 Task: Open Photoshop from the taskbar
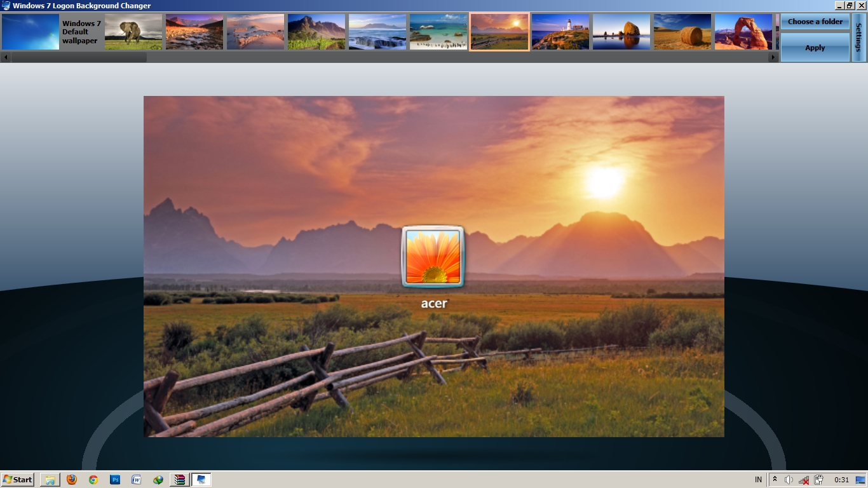tap(115, 480)
